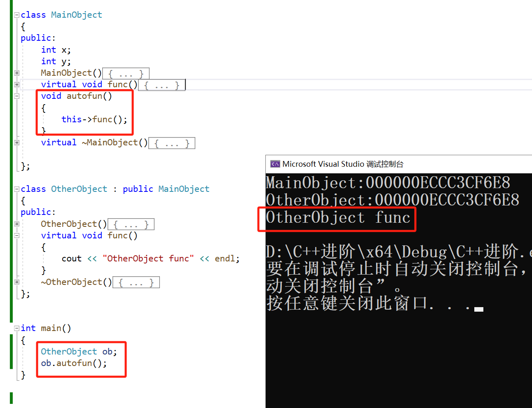Click the 'OtherObject ob;' statement in main

(79, 352)
